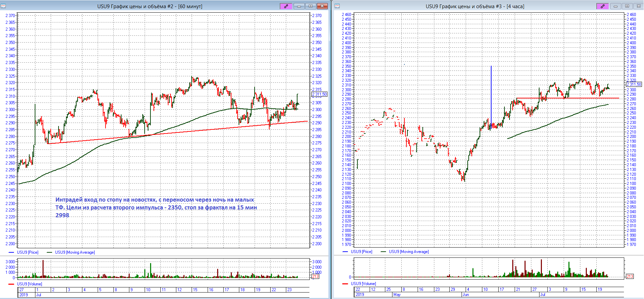The image size is (644, 299).
Task: Click current price label 2 311,50 on 4-hour chart
Action: [x=634, y=84]
